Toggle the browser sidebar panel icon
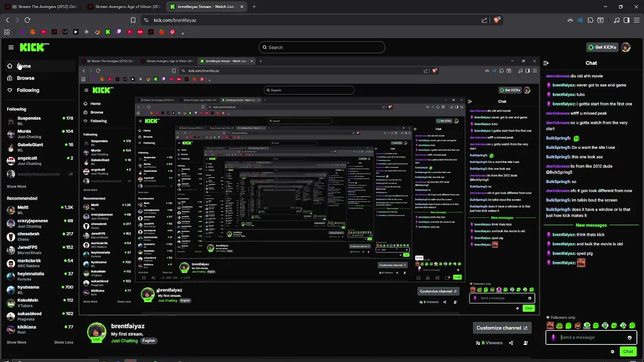Viewport: 644px width, 362px height. pyautogui.click(x=626, y=20)
